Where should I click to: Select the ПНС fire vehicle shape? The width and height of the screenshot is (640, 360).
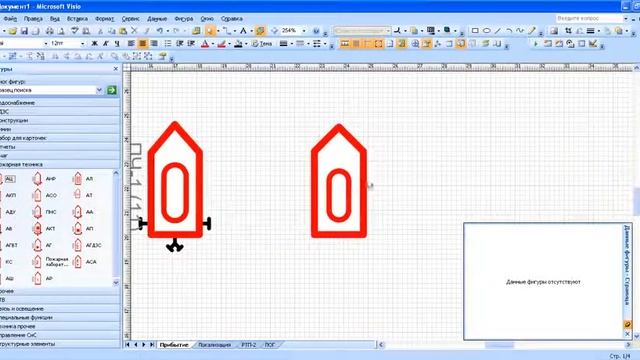pos(44,212)
